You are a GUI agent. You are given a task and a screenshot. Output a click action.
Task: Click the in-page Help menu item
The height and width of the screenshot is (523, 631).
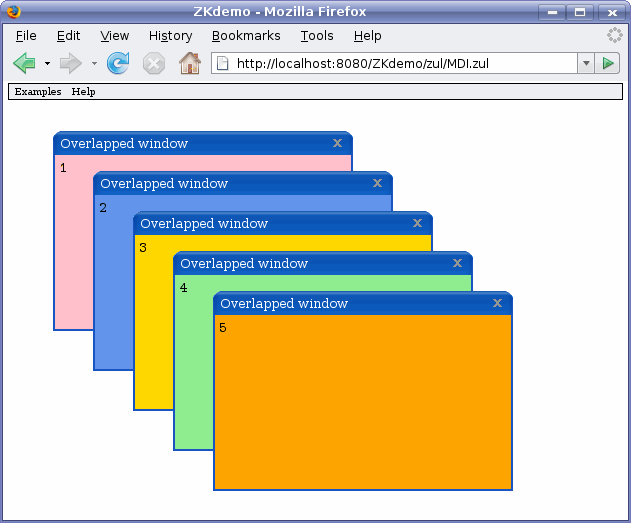point(83,91)
